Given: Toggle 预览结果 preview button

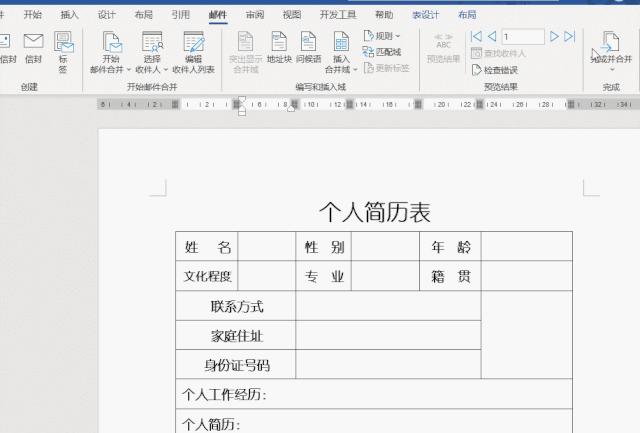Looking at the screenshot, I should click(x=443, y=48).
